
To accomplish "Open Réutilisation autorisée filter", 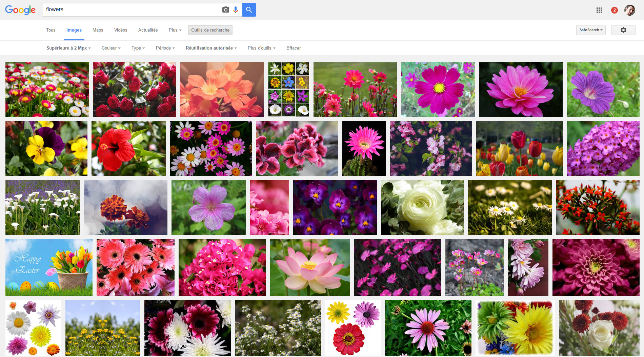I will click(x=211, y=48).
